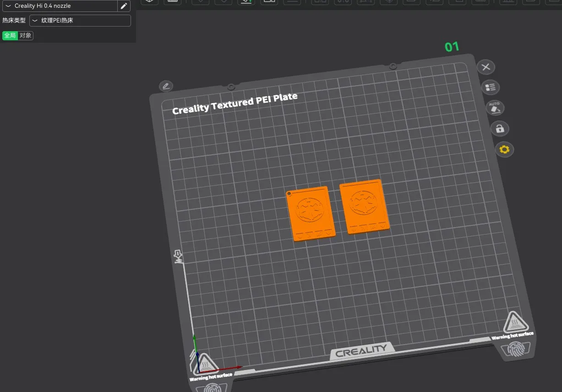Screen dimensions: 562x392
Task: Open plate settings via the yellow gear icon
Action: 504,149
